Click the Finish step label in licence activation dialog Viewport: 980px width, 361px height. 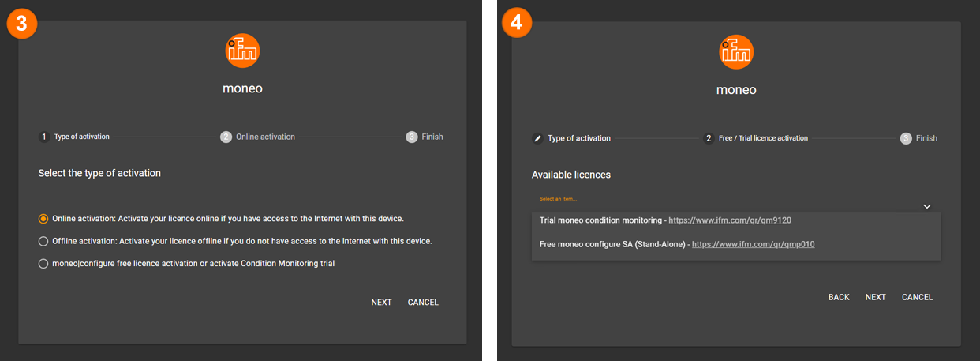926,138
